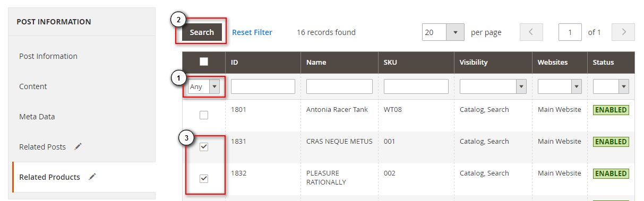Viewport: 644px width, 201px height.
Task: Uncheck the PLEASURE RATIONALLY product checkbox
Action: (204, 179)
